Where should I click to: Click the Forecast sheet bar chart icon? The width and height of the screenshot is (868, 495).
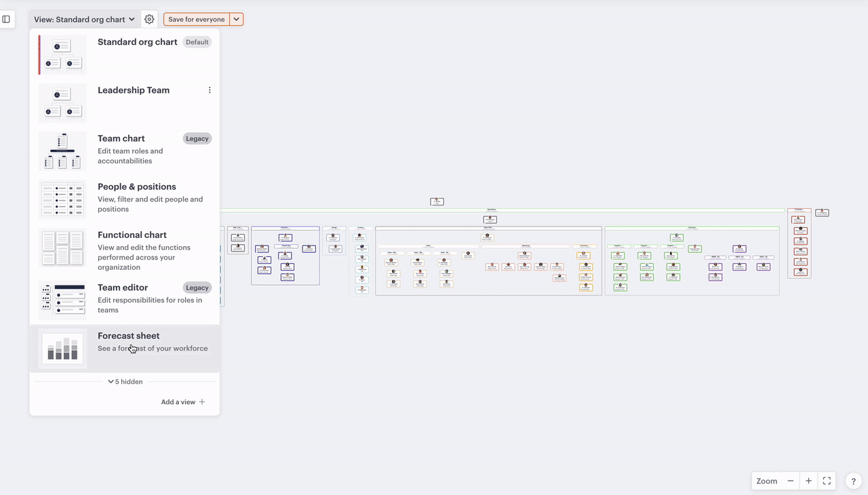(x=62, y=349)
